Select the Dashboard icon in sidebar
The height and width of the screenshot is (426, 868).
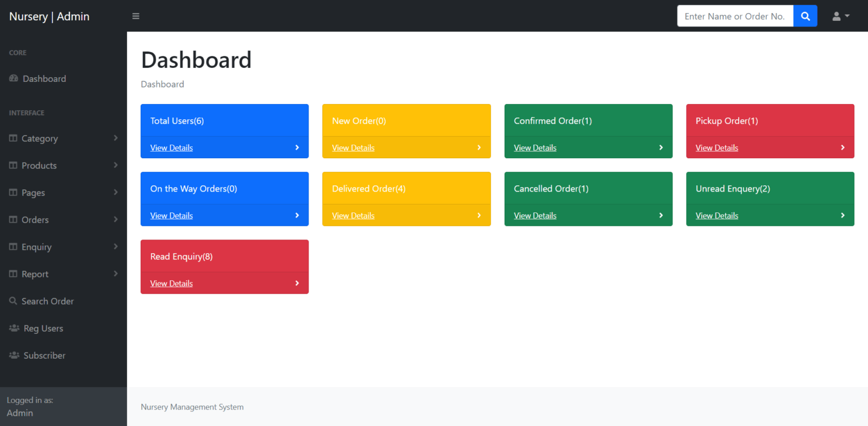coord(13,79)
